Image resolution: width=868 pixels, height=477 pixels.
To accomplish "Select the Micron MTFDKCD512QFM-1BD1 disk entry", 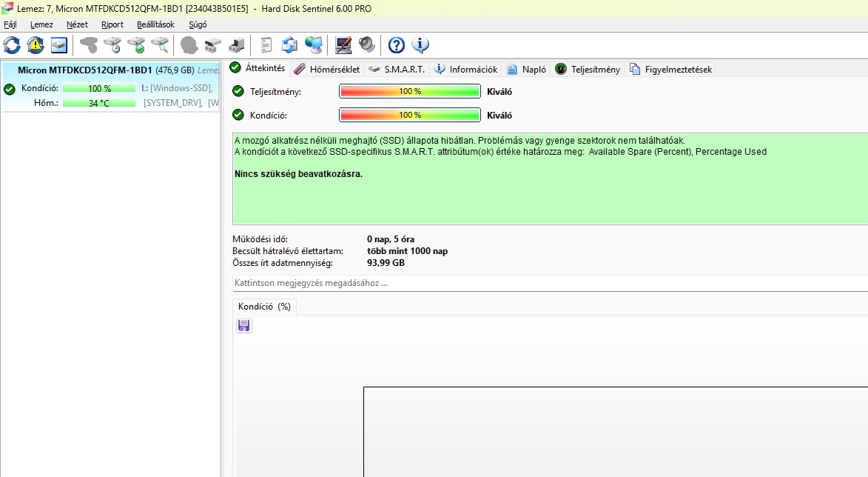I will (111, 87).
